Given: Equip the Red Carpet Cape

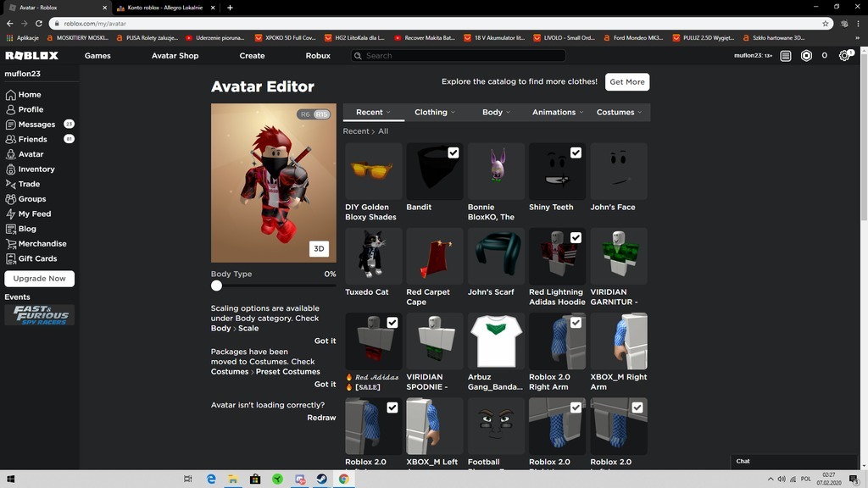Looking at the screenshot, I should [x=435, y=256].
